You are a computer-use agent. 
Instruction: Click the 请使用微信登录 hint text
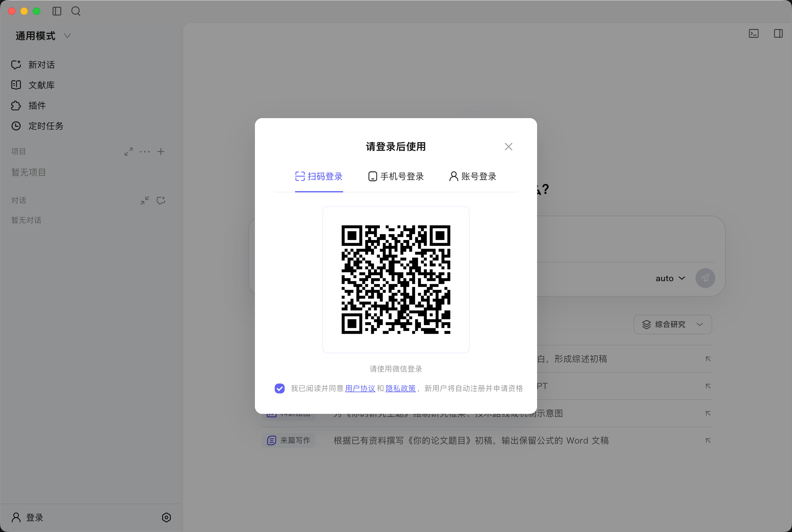click(x=396, y=369)
